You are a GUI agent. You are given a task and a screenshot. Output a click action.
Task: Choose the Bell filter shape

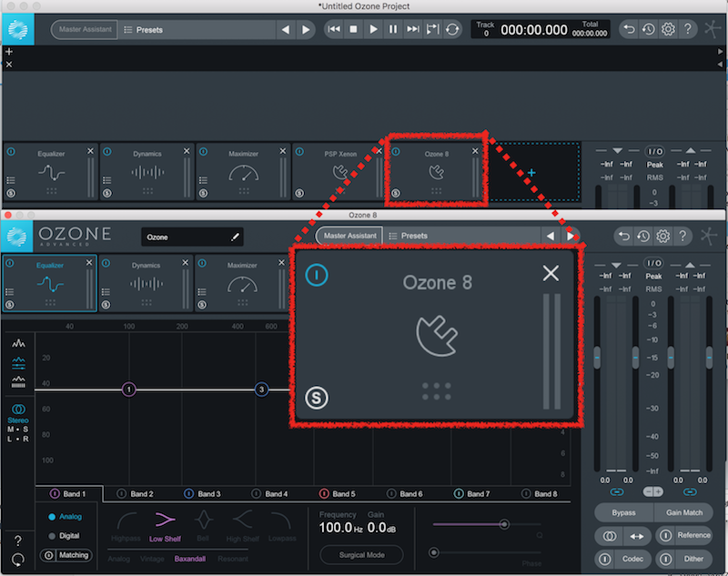(x=203, y=526)
